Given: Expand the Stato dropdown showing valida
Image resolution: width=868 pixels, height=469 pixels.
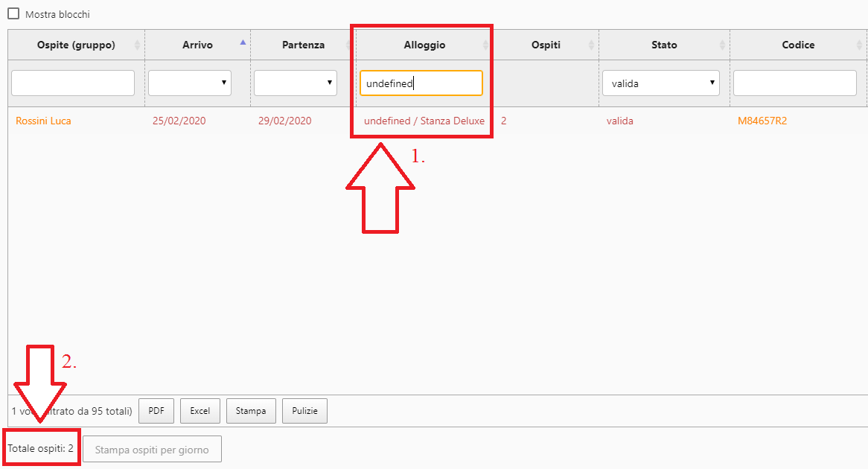Looking at the screenshot, I should [660, 83].
